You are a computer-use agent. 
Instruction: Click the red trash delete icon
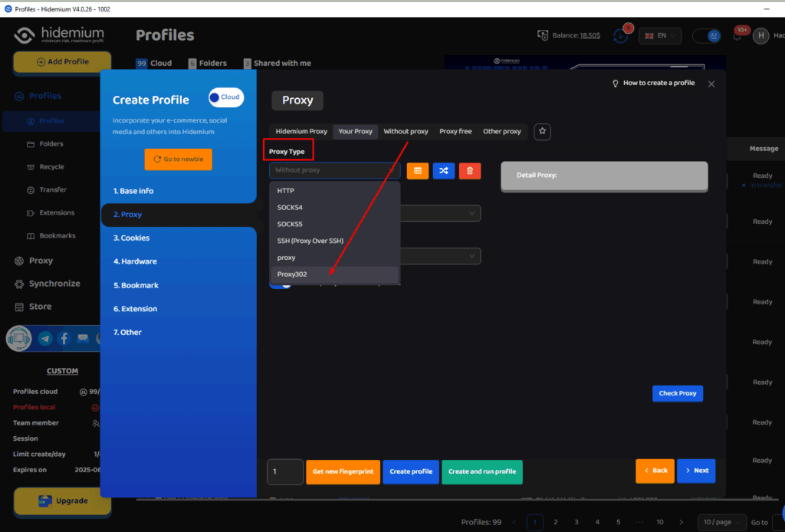pos(470,171)
